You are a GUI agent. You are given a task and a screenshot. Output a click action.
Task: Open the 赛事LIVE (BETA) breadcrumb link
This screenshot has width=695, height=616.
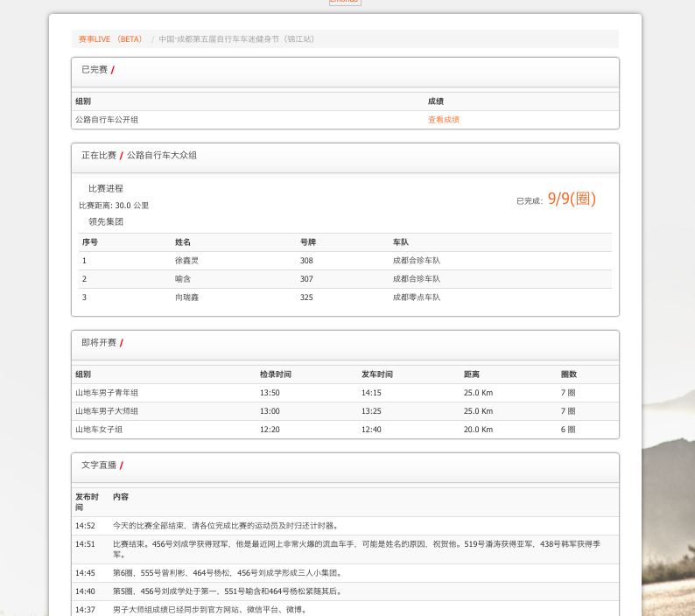(x=110, y=39)
